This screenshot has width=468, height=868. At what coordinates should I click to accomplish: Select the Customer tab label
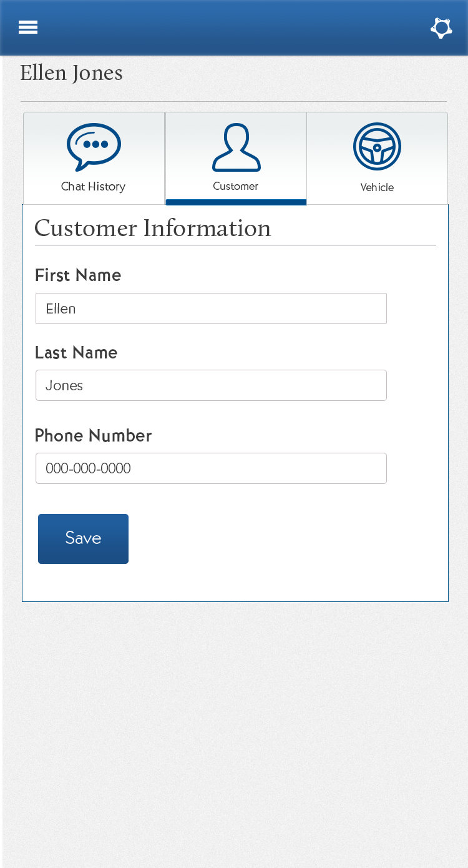coord(235,186)
